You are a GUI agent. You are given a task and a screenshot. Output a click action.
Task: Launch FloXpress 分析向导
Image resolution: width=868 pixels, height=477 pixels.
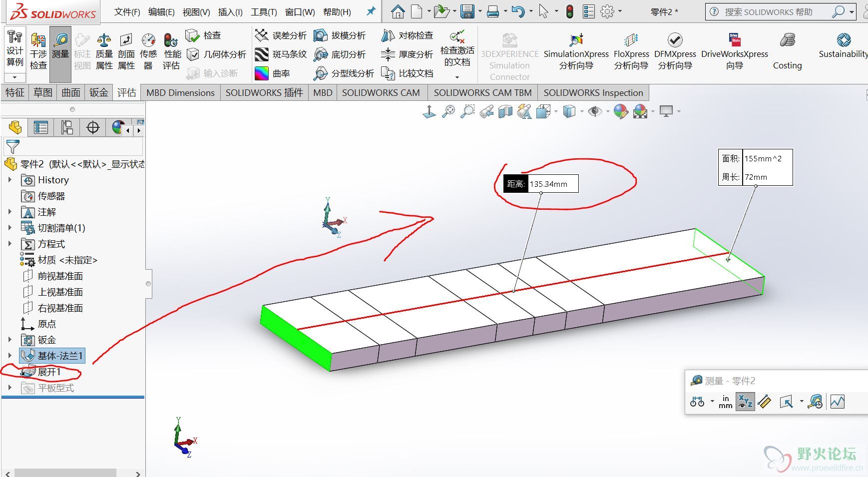click(631, 51)
